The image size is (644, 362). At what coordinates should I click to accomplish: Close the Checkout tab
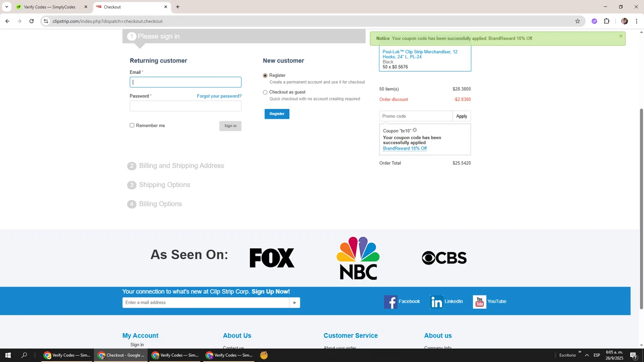[x=166, y=7]
